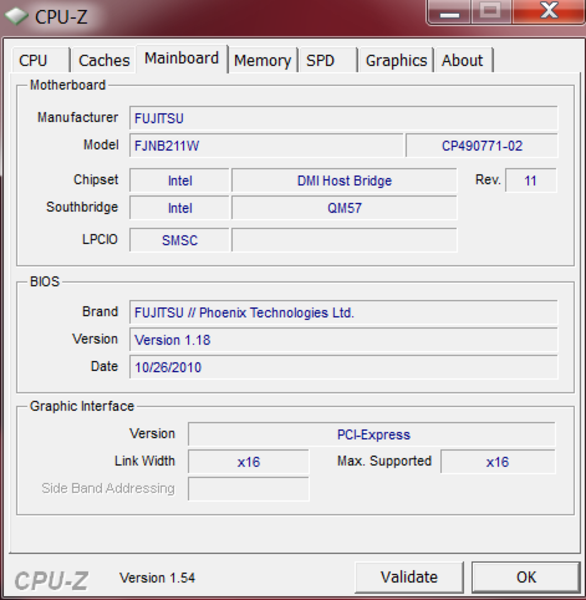Click the LPCIO label
Image resolution: width=586 pixels, height=600 pixels.
(x=100, y=239)
